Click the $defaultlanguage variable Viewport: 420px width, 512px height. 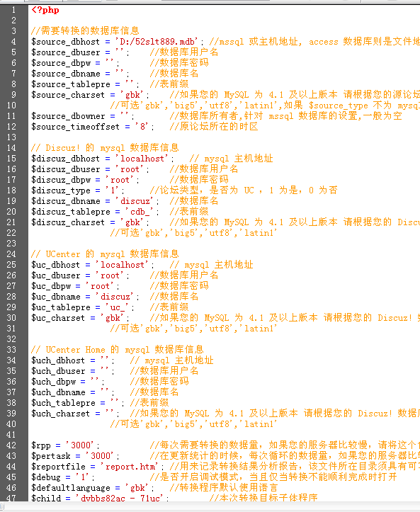pos(71,488)
